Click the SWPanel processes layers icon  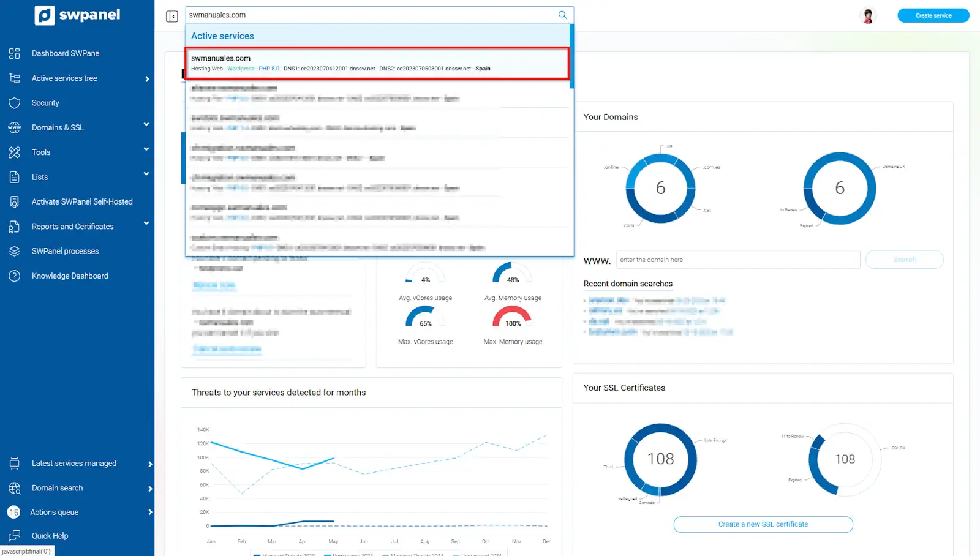click(x=15, y=251)
